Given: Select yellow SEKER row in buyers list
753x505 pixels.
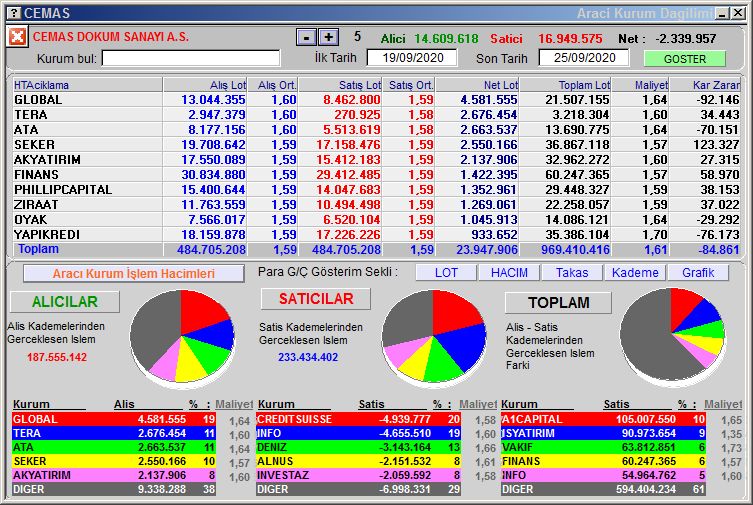Looking at the screenshot, I should pos(114,461).
